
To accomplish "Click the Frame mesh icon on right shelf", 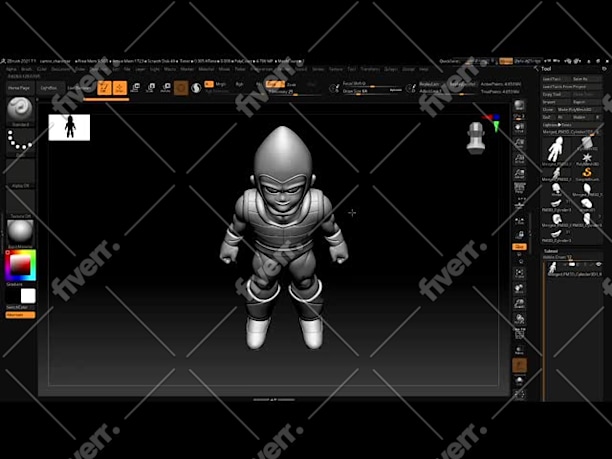I will 519,273.
